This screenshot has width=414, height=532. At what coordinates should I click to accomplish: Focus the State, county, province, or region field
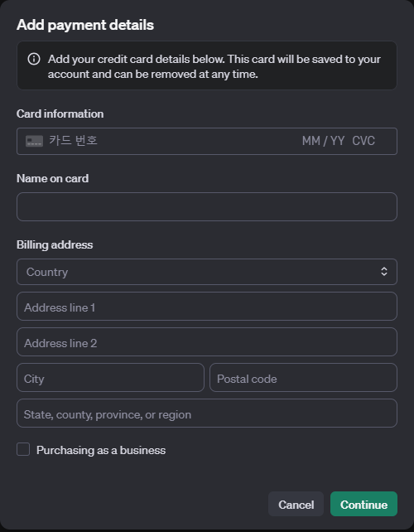click(x=207, y=413)
